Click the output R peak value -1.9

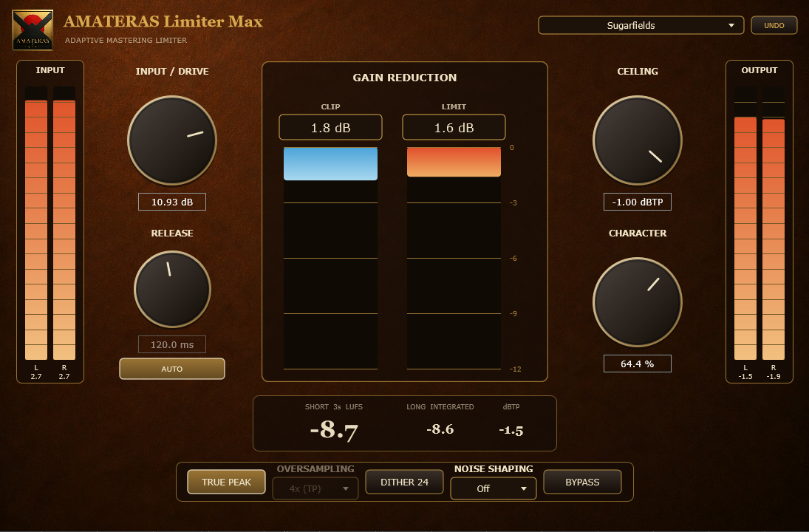(774, 376)
